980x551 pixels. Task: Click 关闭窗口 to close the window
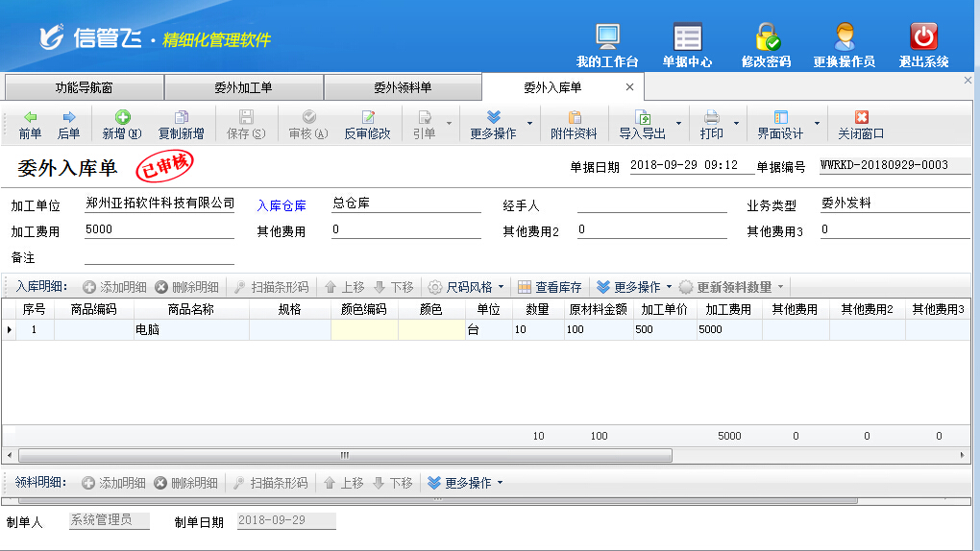tap(860, 125)
